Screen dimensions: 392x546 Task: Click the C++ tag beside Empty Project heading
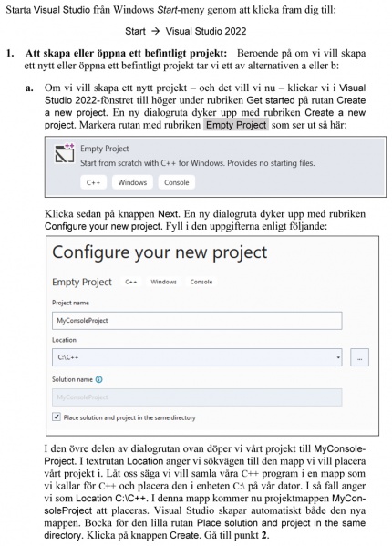pyautogui.click(x=131, y=282)
